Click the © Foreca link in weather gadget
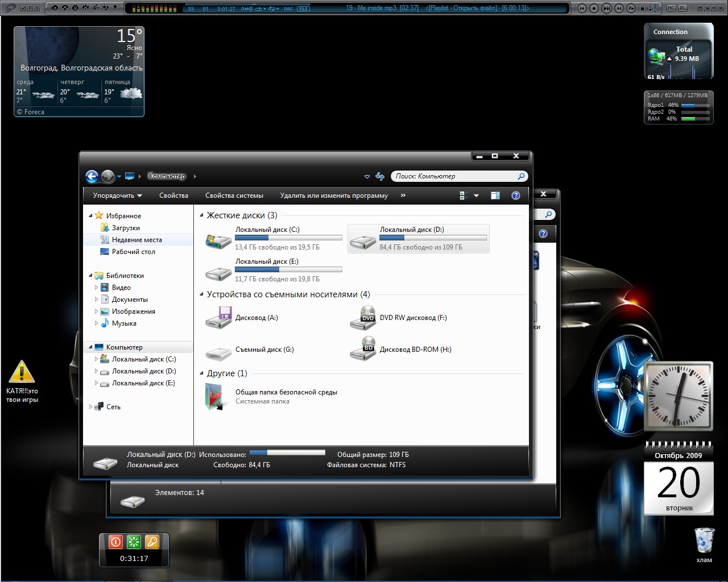This screenshot has height=582, width=728. [31, 112]
